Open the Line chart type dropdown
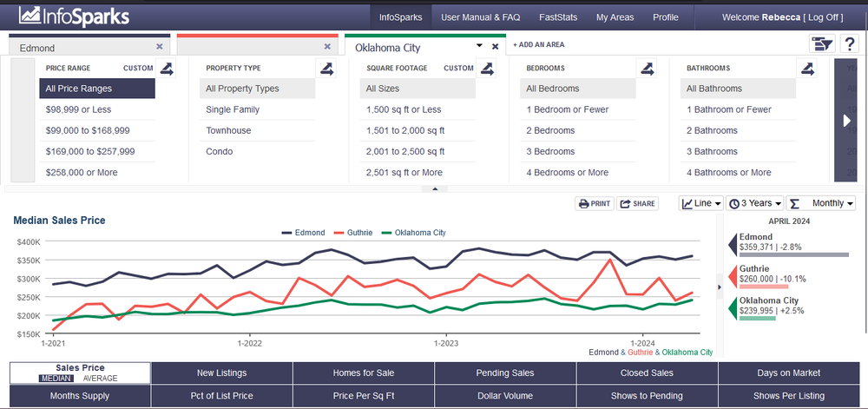868x409 pixels. coord(701,203)
